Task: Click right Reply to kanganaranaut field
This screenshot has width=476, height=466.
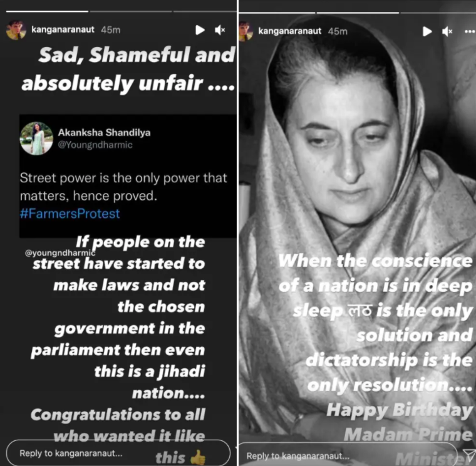Action: 348,455
